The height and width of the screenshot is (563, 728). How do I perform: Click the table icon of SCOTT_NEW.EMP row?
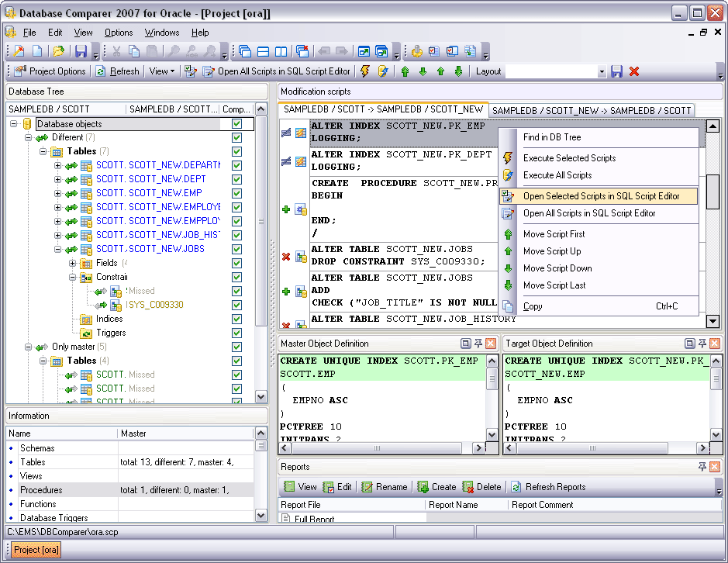point(86,193)
